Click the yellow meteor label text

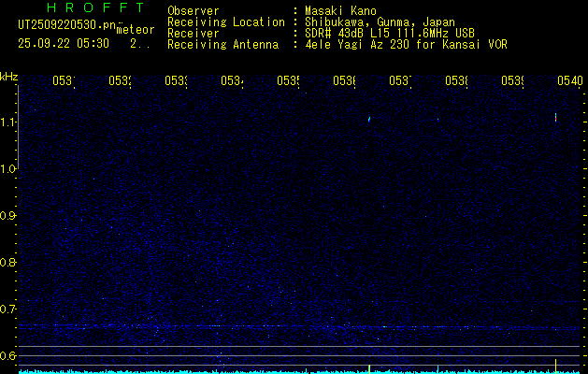coord(135,30)
